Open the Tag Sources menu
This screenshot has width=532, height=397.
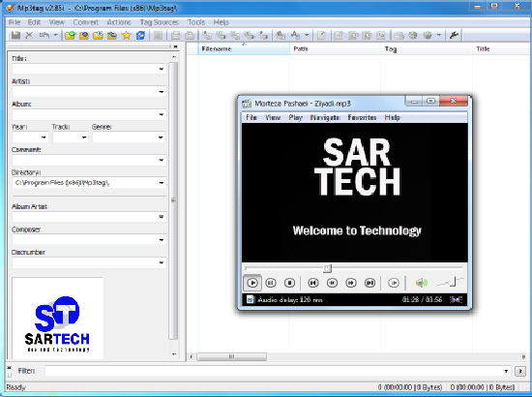[160, 22]
